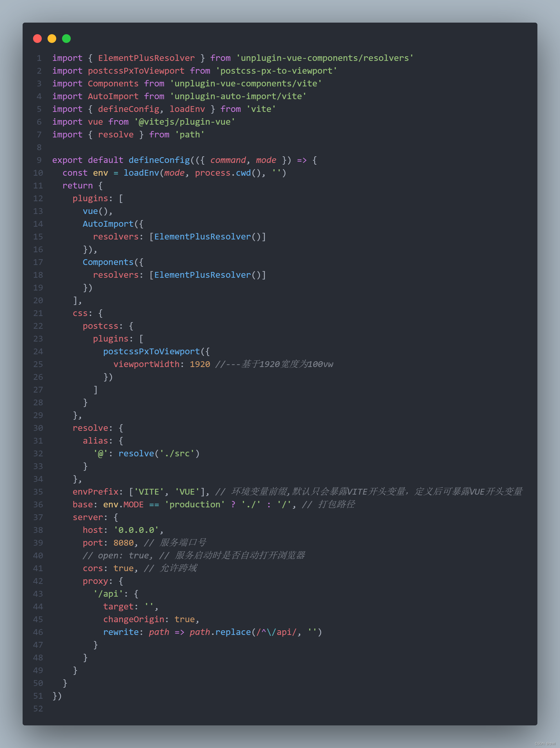
Task: Select the cors: true setting
Action: point(108,568)
